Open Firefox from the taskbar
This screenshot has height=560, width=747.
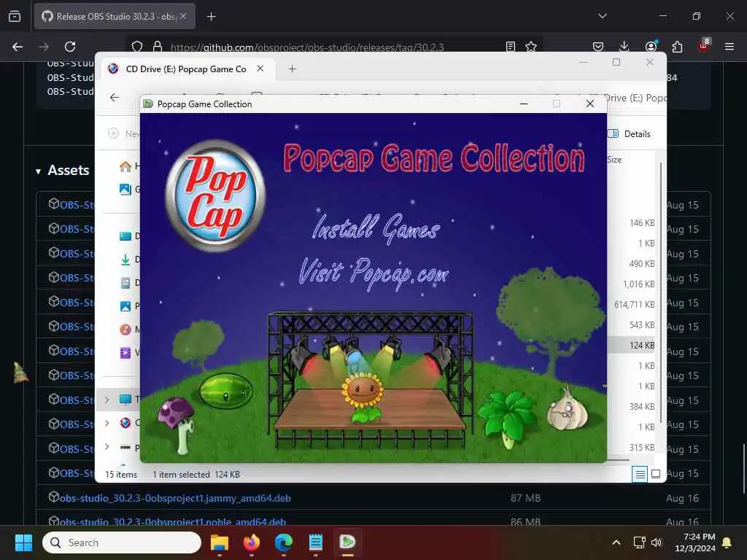pos(252,542)
